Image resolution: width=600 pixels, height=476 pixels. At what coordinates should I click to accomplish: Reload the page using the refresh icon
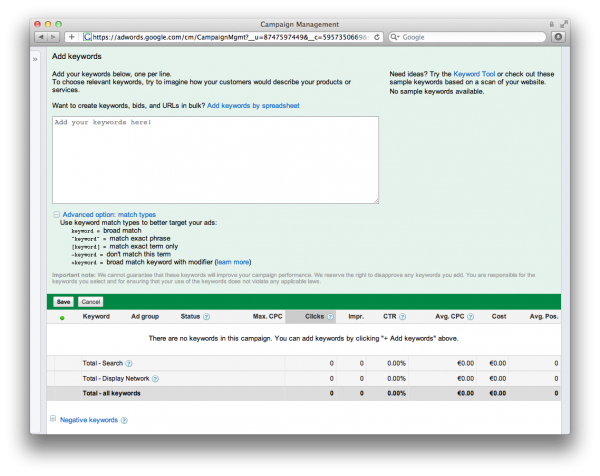coord(377,37)
